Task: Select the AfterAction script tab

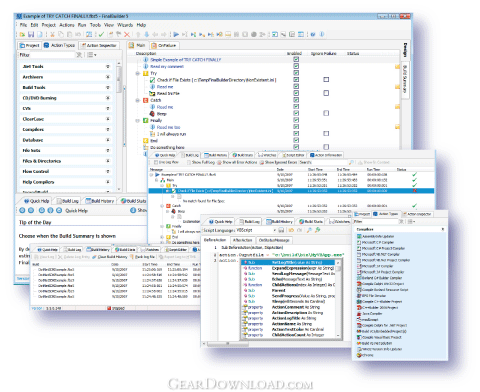Action: point(242,240)
